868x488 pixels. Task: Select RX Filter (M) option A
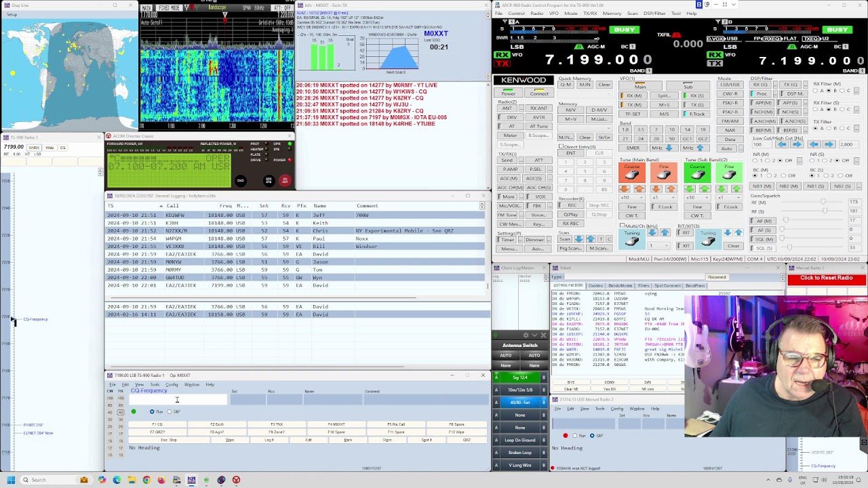pyautogui.click(x=816, y=91)
